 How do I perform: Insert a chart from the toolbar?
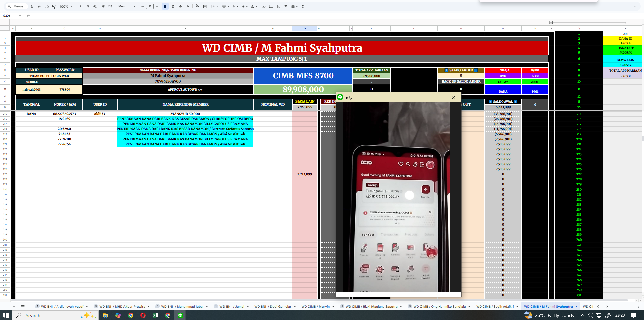pos(279,6)
